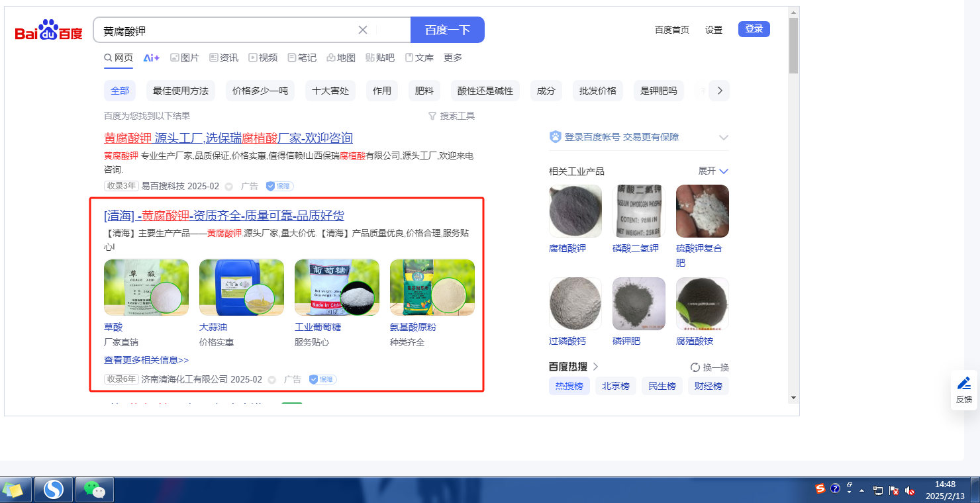Screen dimensions: 980x503
Task: Open the AI+ search mode
Action: click(152, 58)
